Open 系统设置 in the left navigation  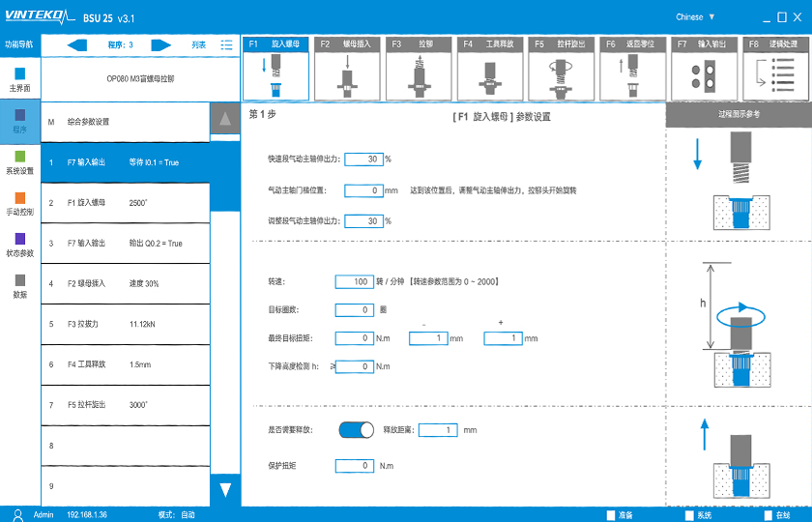click(x=19, y=161)
